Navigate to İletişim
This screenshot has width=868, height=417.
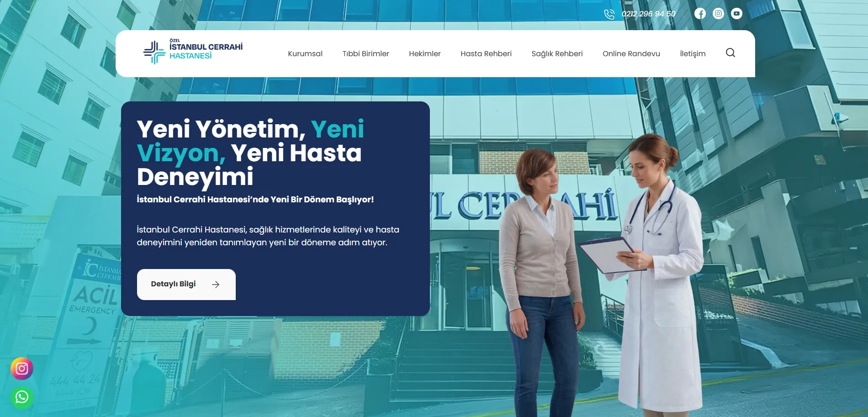point(693,53)
